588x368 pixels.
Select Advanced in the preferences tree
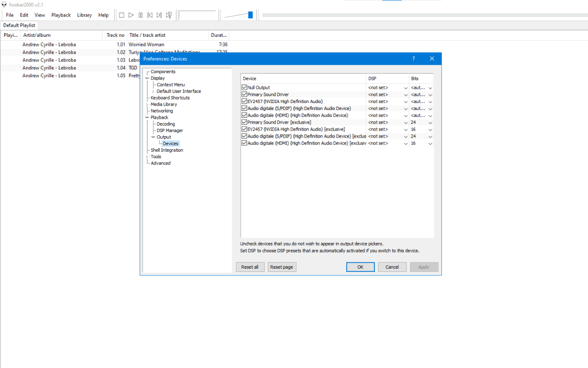(x=160, y=163)
